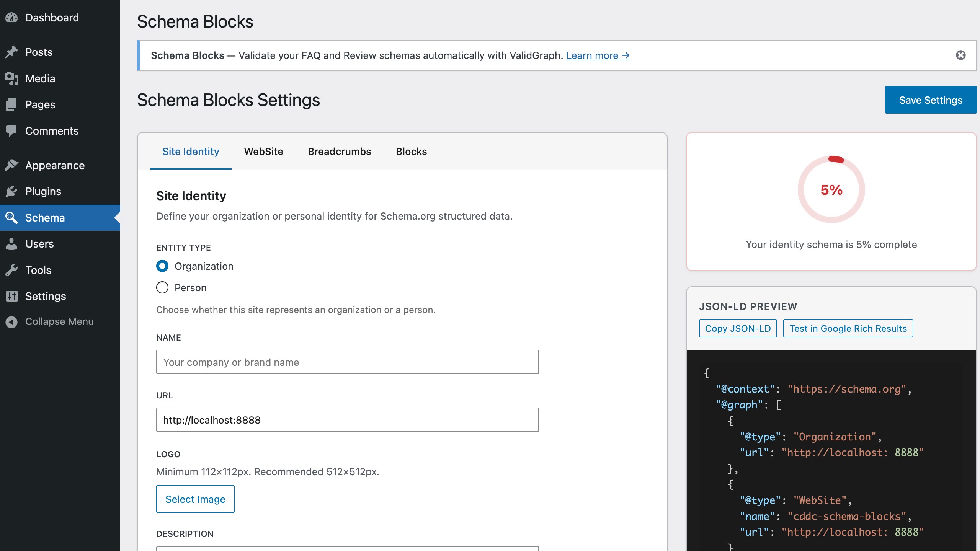Go to Media in sidebar
The image size is (980, 551).
tap(60, 78)
